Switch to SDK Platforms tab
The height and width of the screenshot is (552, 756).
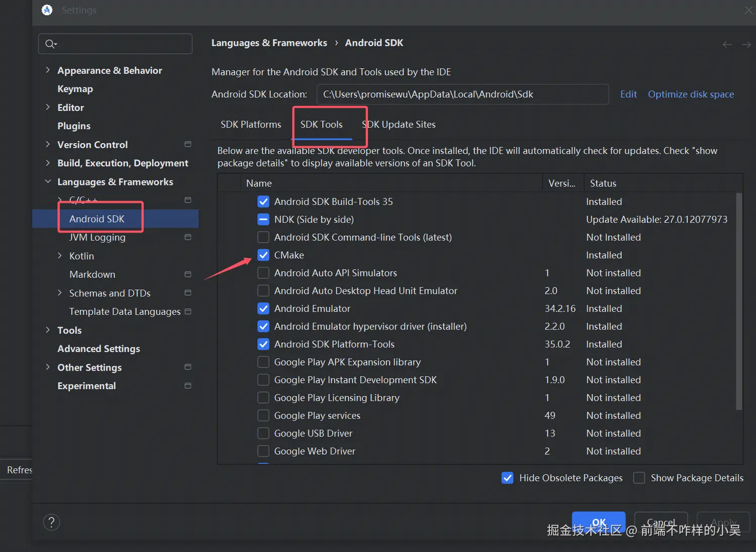250,125
